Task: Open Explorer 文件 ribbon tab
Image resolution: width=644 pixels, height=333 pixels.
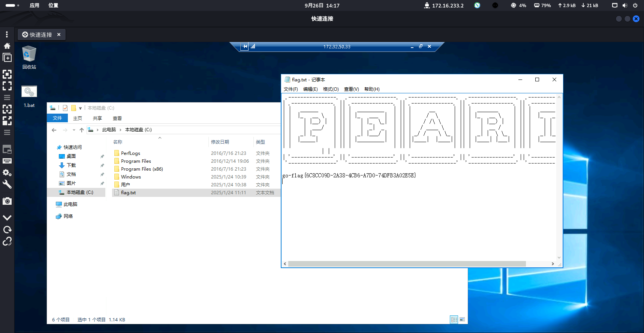Action: pos(57,118)
